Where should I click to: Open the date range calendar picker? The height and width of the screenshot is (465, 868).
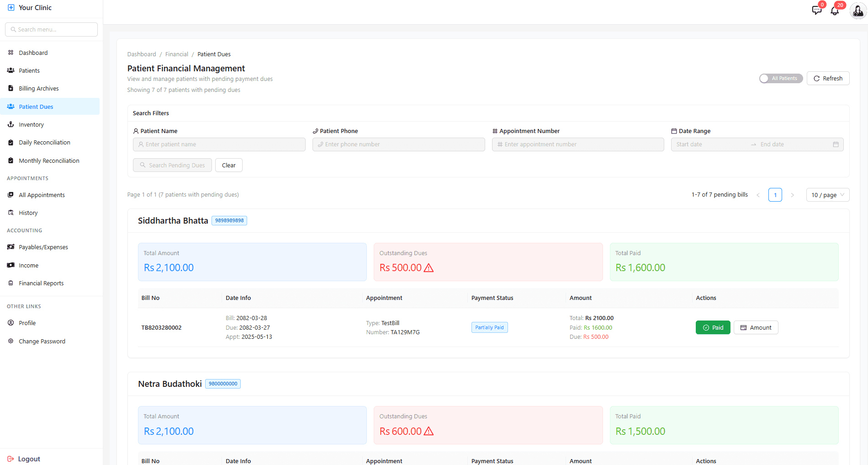tap(836, 144)
